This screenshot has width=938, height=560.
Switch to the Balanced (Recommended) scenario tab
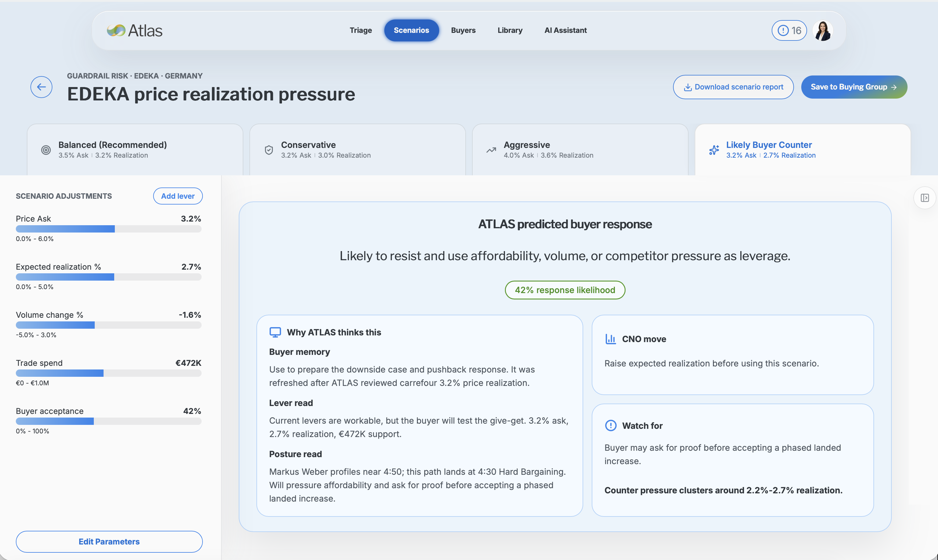pyautogui.click(x=135, y=150)
